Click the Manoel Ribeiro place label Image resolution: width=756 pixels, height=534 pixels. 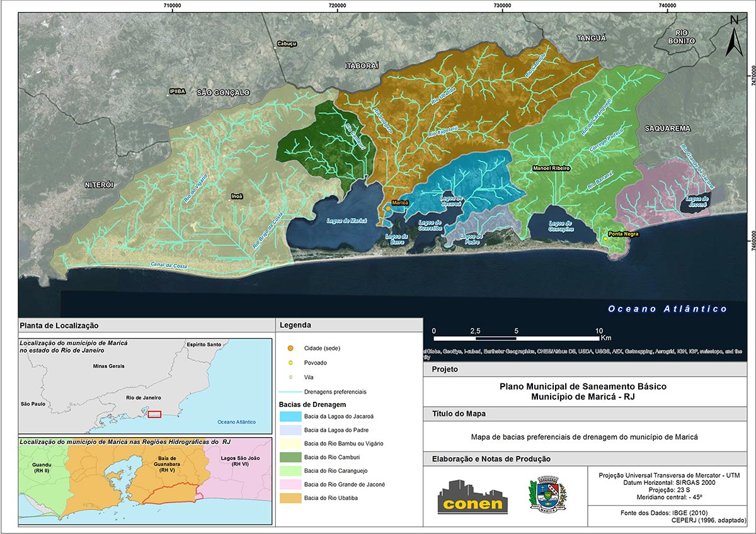[551, 169]
